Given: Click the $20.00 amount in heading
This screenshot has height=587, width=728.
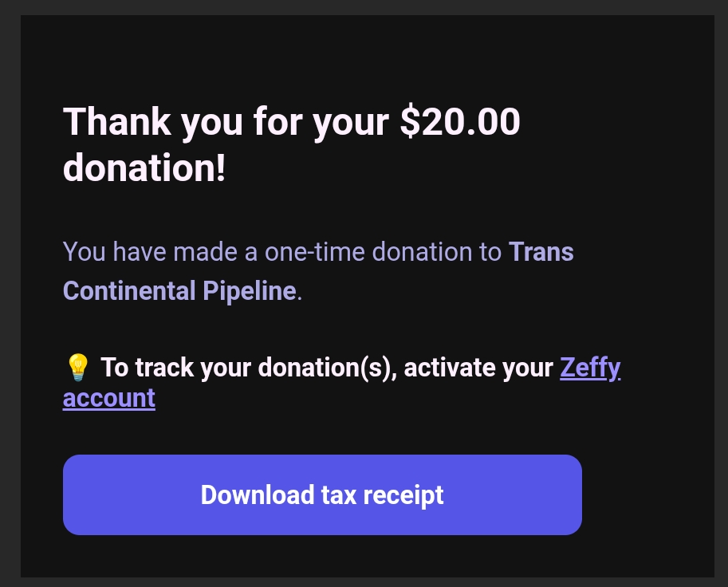Looking at the screenshot, I should 460,123.
